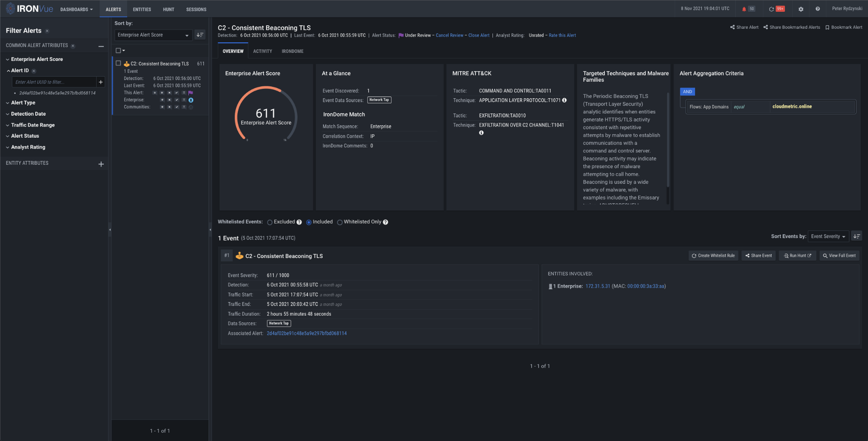Click help icon beside Excluded option
This screenshot has height=441, width=868.
299,222
